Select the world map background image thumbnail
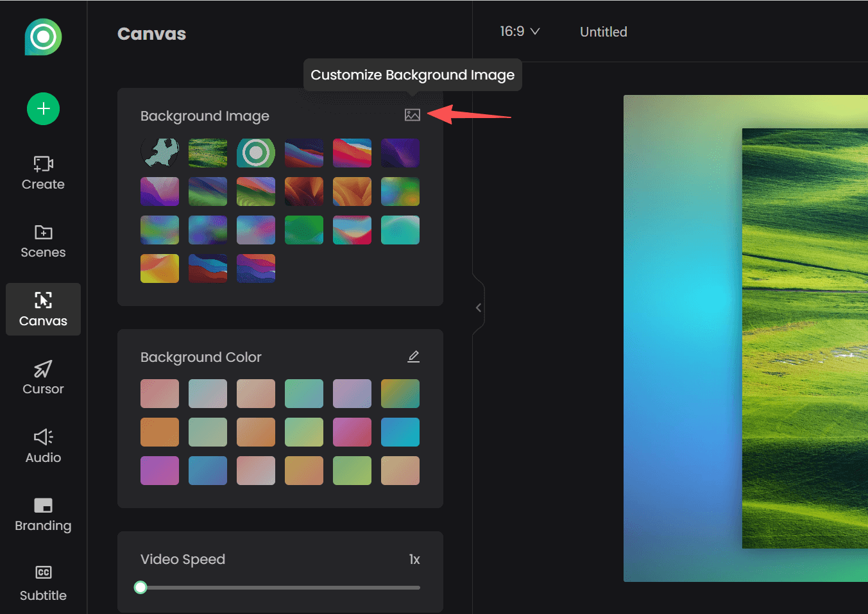 160,153
